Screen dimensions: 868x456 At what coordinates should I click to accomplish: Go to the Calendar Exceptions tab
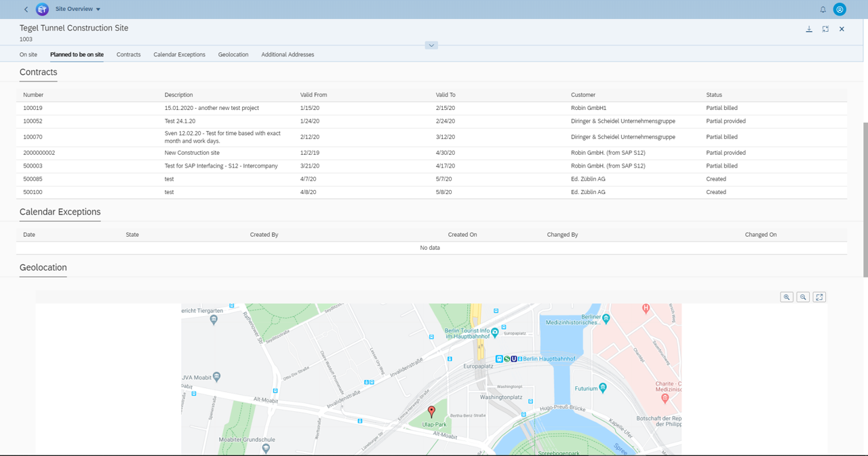[179, 54]
